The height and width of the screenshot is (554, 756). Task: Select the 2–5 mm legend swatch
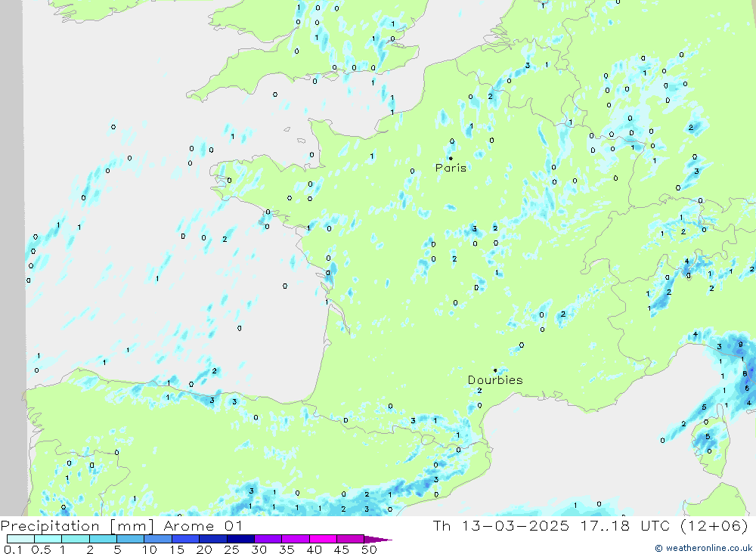[103, 539]
